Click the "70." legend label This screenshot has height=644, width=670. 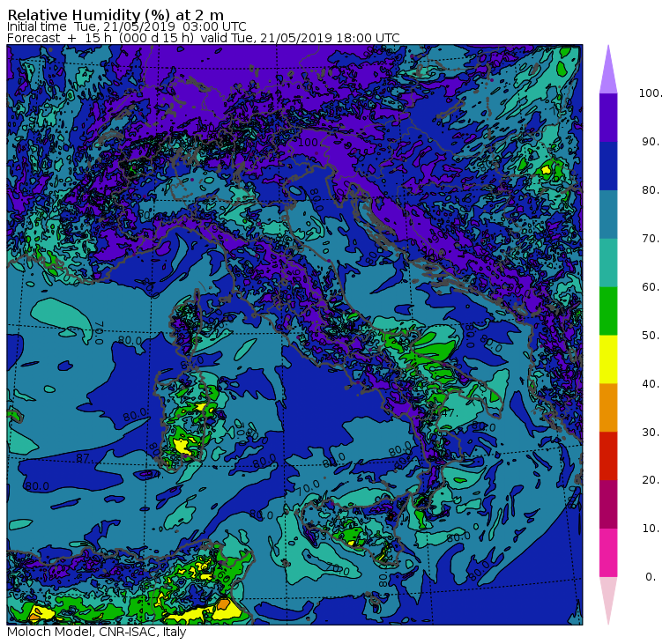[x=651, y=238]
